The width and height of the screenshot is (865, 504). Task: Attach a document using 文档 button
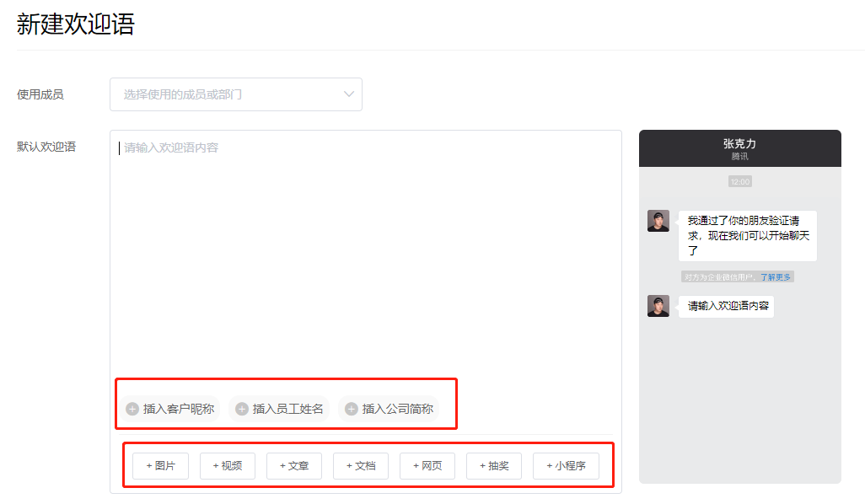click(x=361, y=466)
